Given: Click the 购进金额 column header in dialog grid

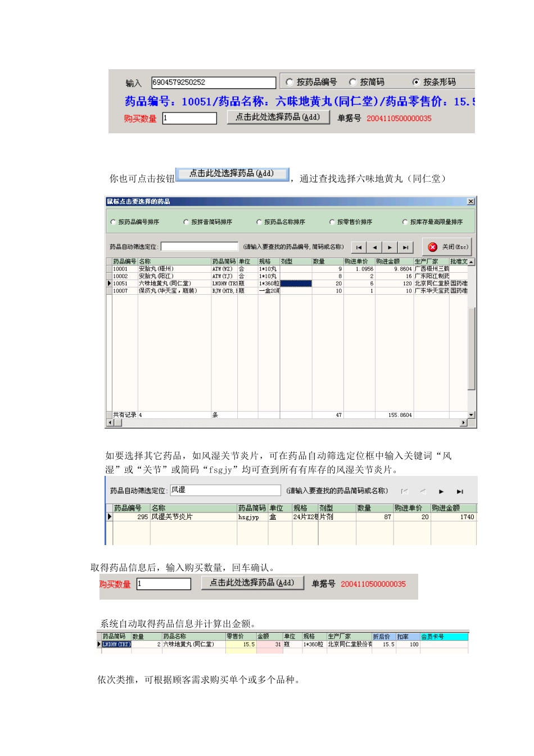Looking at the screenshot, I should 394,262.
